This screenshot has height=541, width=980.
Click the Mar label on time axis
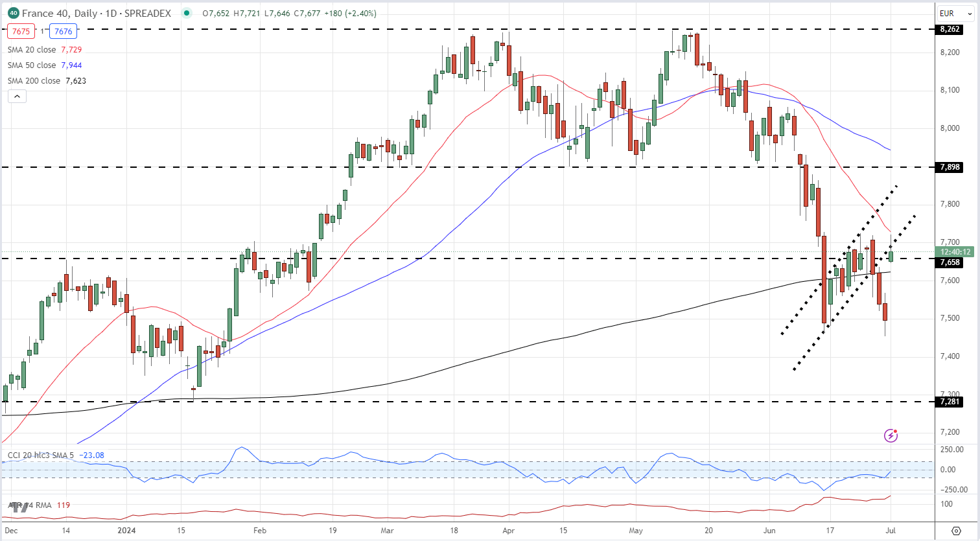click(x=388, y=530)
